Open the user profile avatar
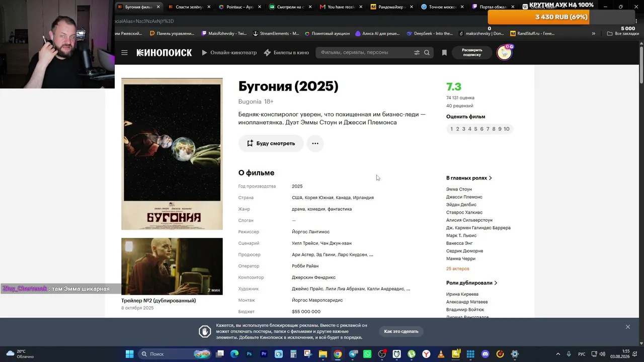Screen dimensions: 644x362 [x=504, y=52]
